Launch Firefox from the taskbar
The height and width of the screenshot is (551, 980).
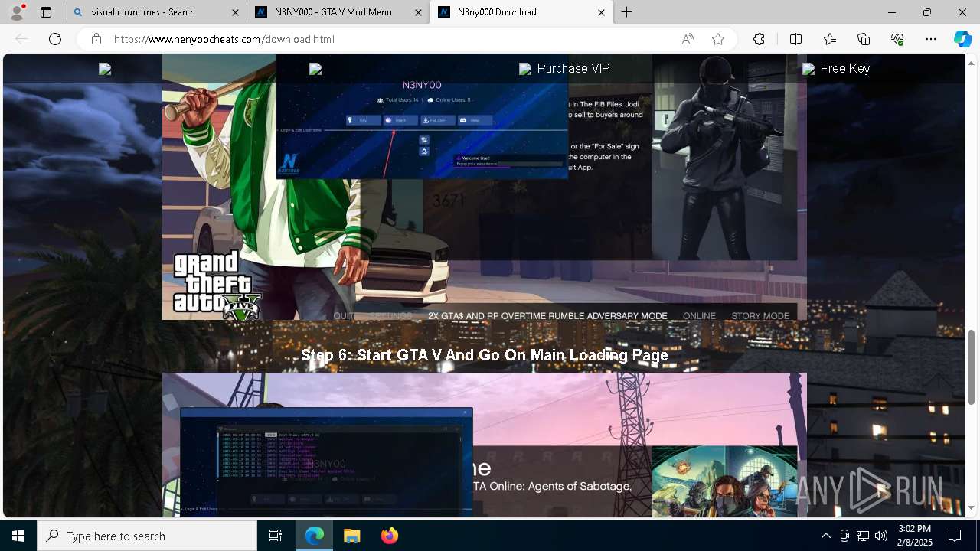[x=389, y=536]
